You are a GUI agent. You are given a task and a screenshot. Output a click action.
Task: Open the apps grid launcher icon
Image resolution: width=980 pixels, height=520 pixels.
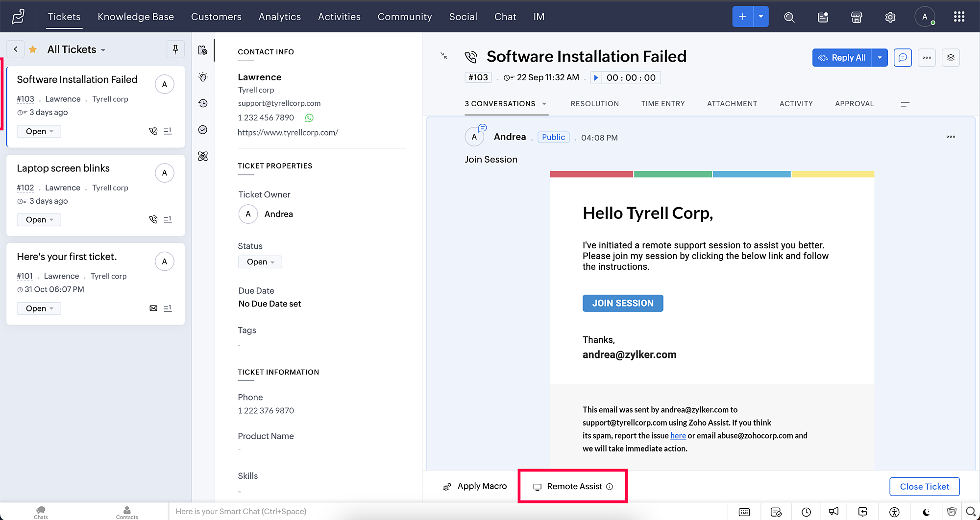pyautogui.click(x=959, y=17)
